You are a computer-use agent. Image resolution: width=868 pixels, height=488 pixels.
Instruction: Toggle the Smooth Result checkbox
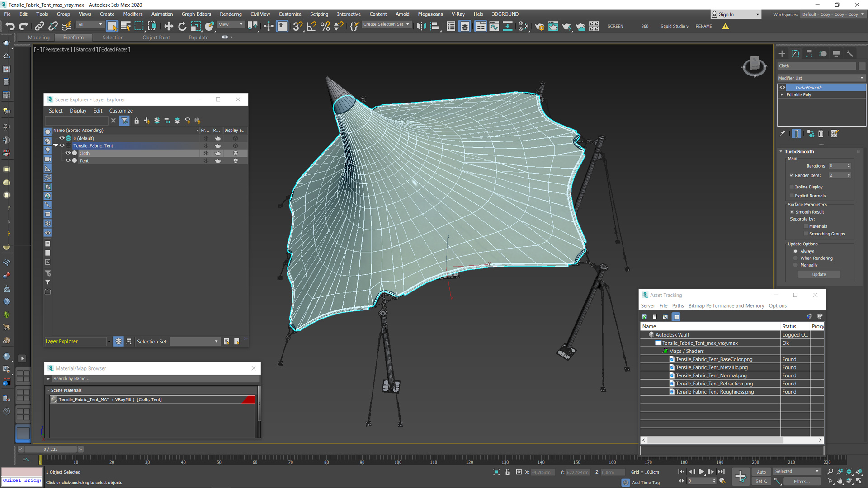(x=792, y=212)
